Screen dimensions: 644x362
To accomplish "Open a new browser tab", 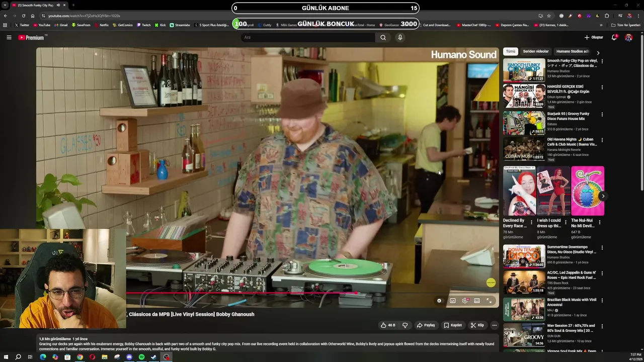I will [73, 5].
